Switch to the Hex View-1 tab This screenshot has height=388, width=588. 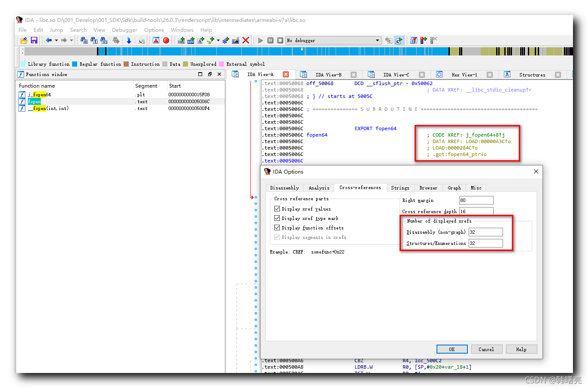click(464, 75)
